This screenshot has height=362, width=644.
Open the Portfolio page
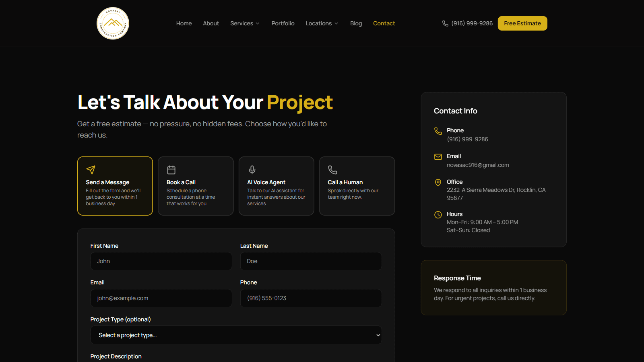pyautogui.click(x=283, y=23)
